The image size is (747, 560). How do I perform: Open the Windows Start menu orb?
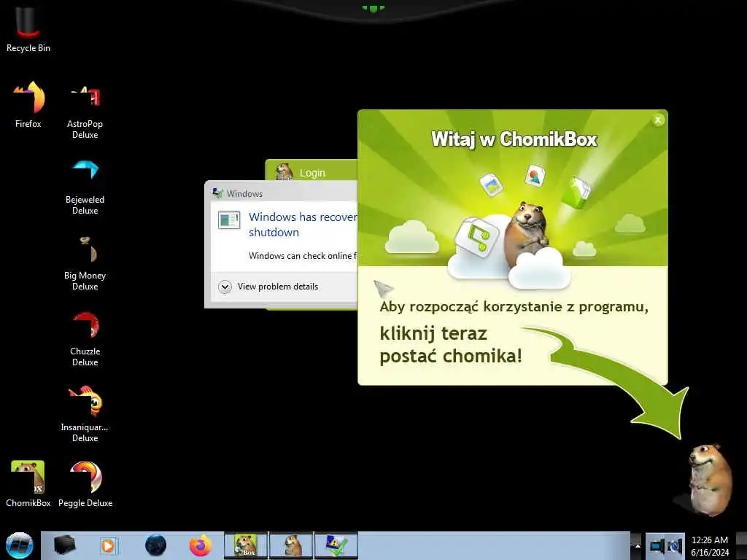tap(19, 545)
